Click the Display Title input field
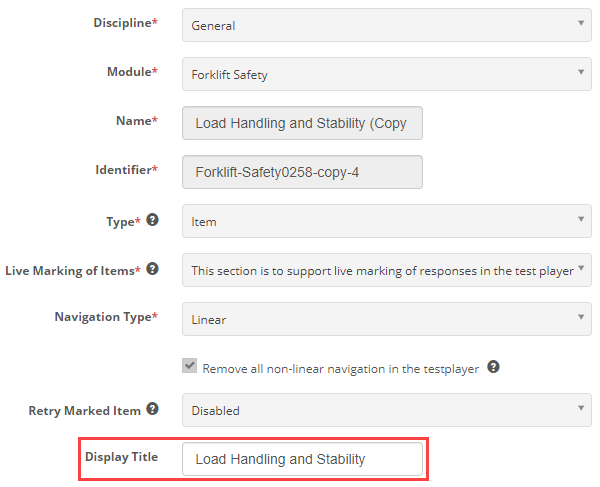This screenshot has height=487, width=600. click(x=302, y=459)
